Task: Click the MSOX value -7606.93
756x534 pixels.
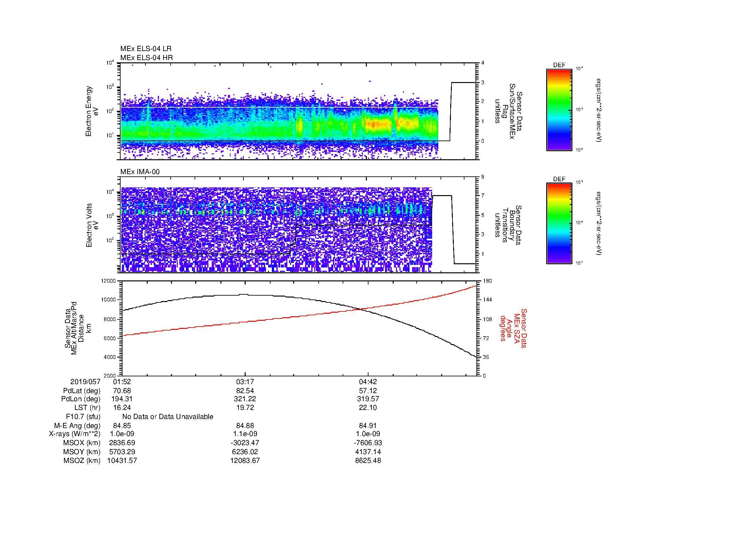Action: [x=368, y=443]
